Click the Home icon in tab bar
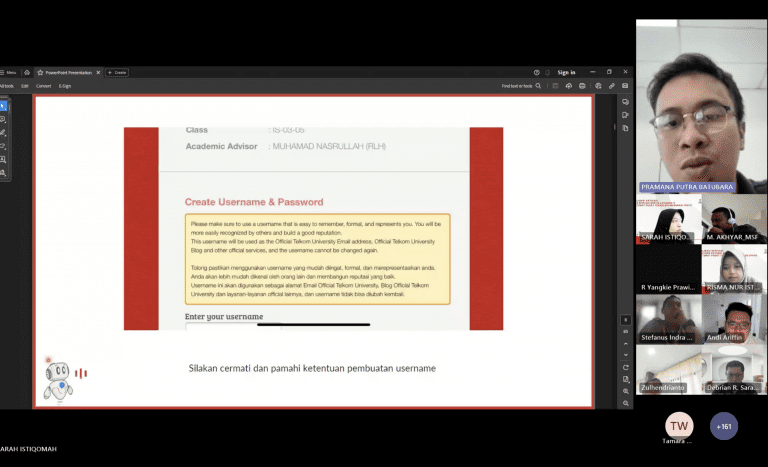This screenshot has width=768, height=467. point(27,73)
